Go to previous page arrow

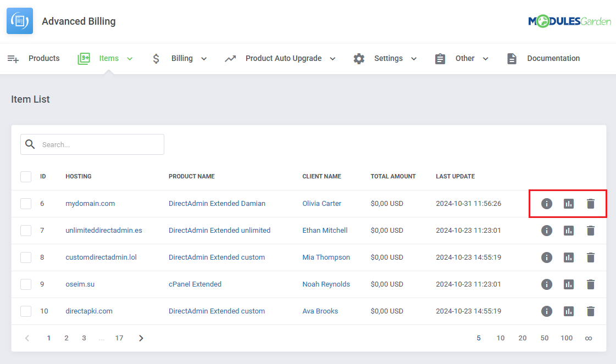[27, 338]
